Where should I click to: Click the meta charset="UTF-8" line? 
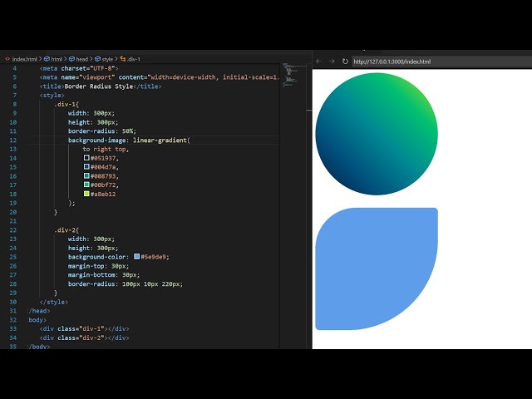tap(79, 68)
